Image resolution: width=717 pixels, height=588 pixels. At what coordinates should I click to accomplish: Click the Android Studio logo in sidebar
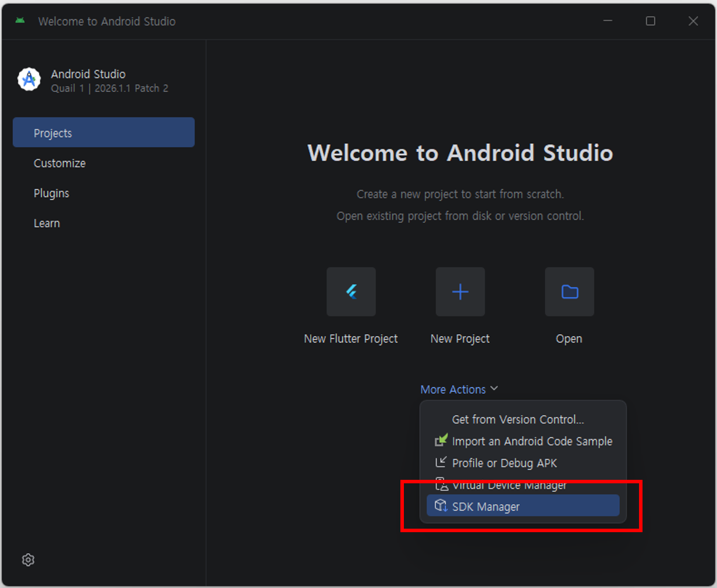pos(29,80)
